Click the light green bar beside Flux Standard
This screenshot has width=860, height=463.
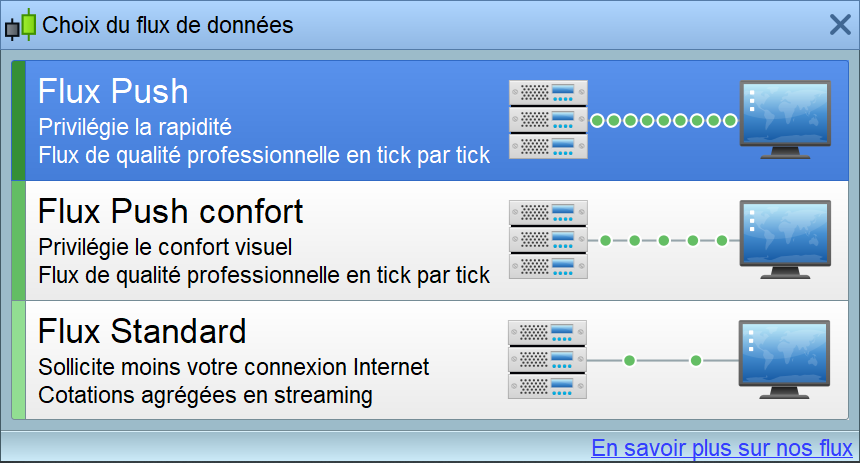point(18,360)
